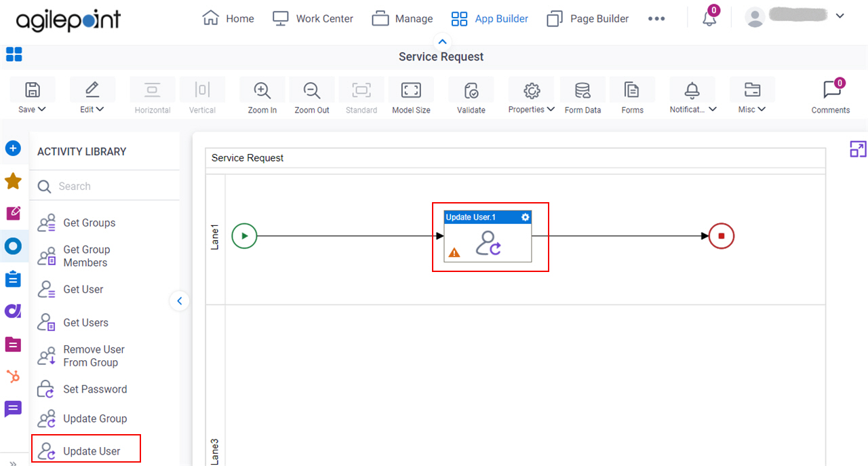Click the blue plus sidebar icon

(x=14, y=148)
